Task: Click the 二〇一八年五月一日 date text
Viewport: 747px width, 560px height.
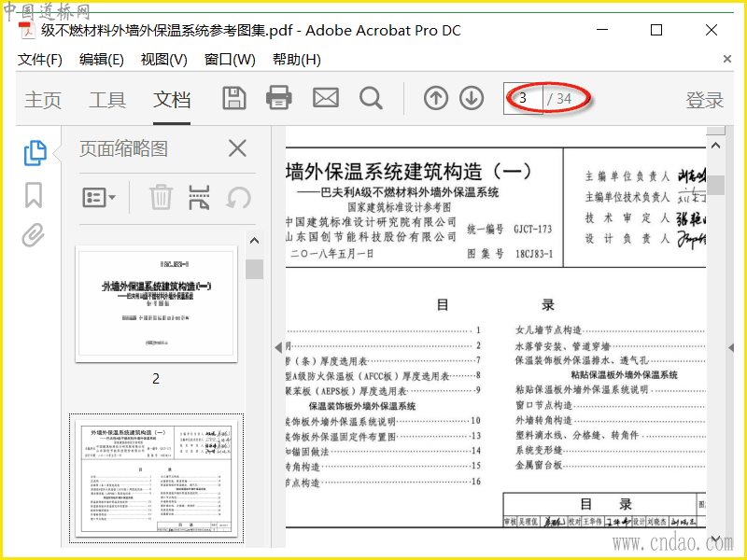Action: pyautogui.click(x=332, y=254)
